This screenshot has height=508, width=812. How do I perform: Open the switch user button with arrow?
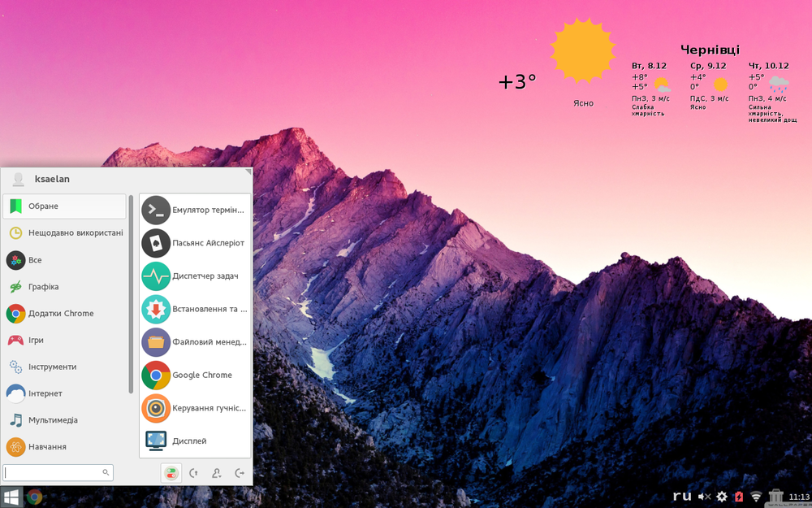pyautogui.click(x=217, y=473)
